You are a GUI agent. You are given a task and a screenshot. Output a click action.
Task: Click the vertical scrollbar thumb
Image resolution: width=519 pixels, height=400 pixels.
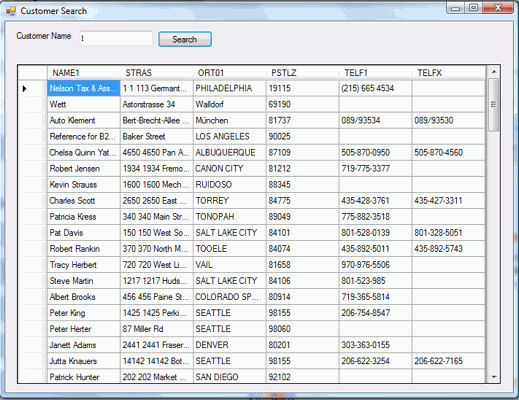pos(494,105)
